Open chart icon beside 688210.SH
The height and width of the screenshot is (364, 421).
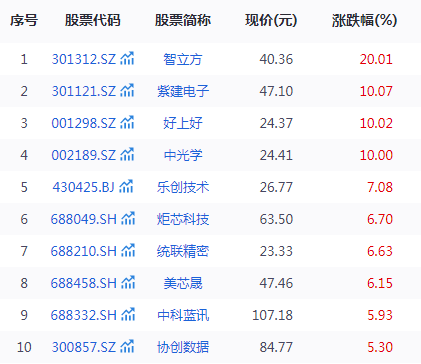pyautogui.click(x=128, y=251)
